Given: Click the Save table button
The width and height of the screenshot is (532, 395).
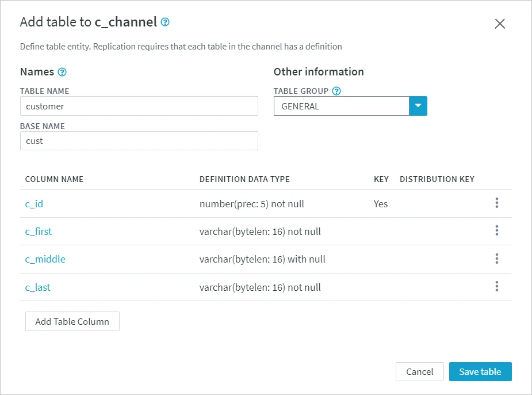Looking at the screenshot, I should pos(480,371).
